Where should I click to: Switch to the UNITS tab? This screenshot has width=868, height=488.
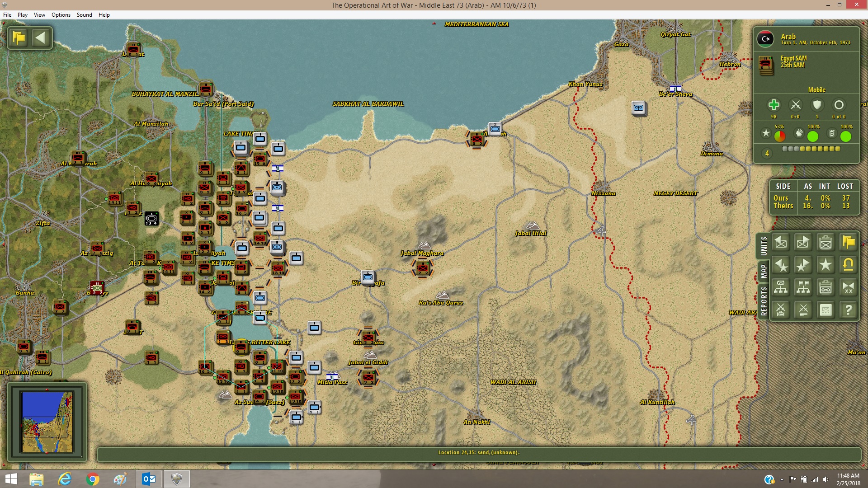pos(764,246)
